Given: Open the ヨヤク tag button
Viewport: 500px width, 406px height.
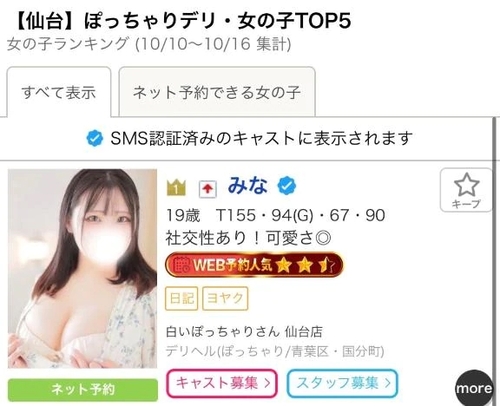Looking at the screenshot, I should pyautogui.click(x=225, y=298).
